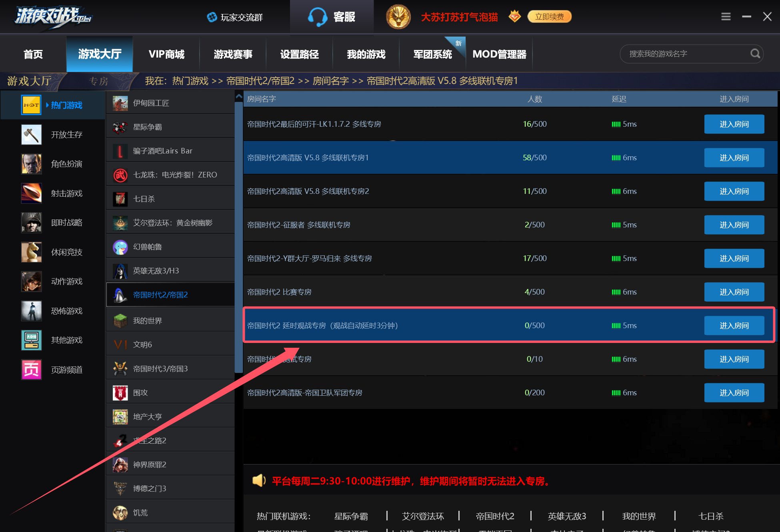Open the 军团系统 tab

(432, 54)
